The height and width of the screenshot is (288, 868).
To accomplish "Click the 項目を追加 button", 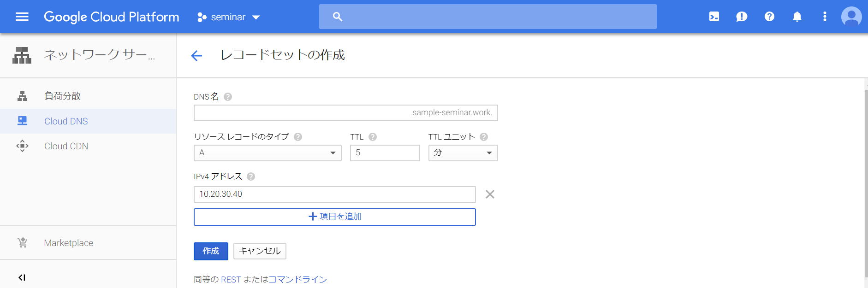I will click(x=335, y=217).
